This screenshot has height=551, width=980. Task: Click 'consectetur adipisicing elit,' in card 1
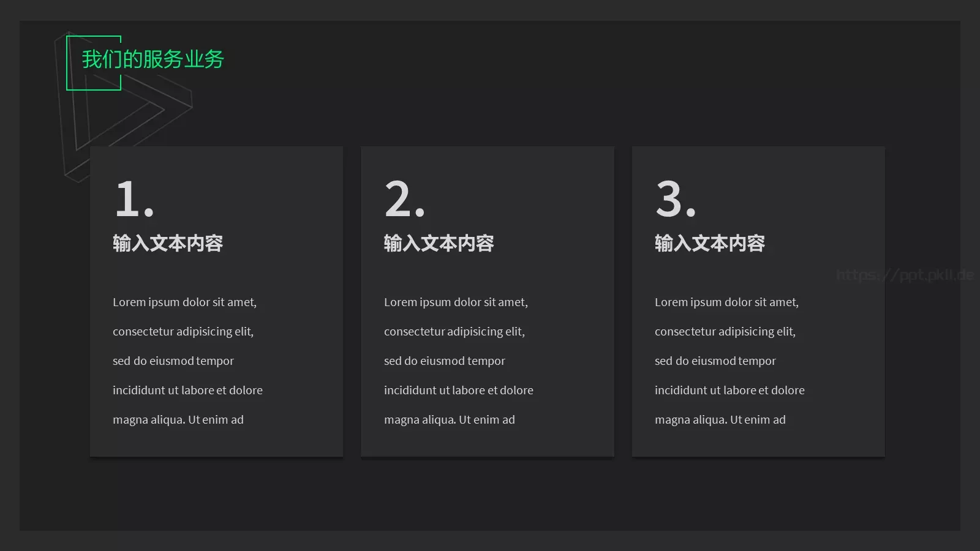pos(183,331)
